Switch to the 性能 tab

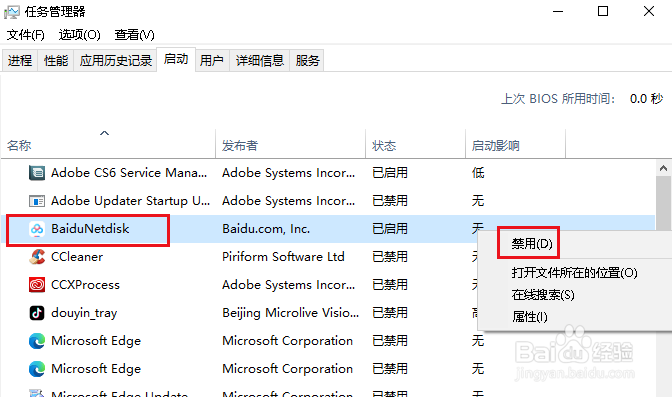(x=56, y=60)
